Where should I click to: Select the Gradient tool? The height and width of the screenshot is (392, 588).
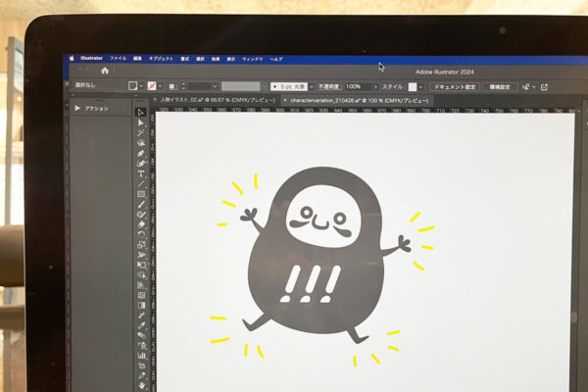pos(141,306)
